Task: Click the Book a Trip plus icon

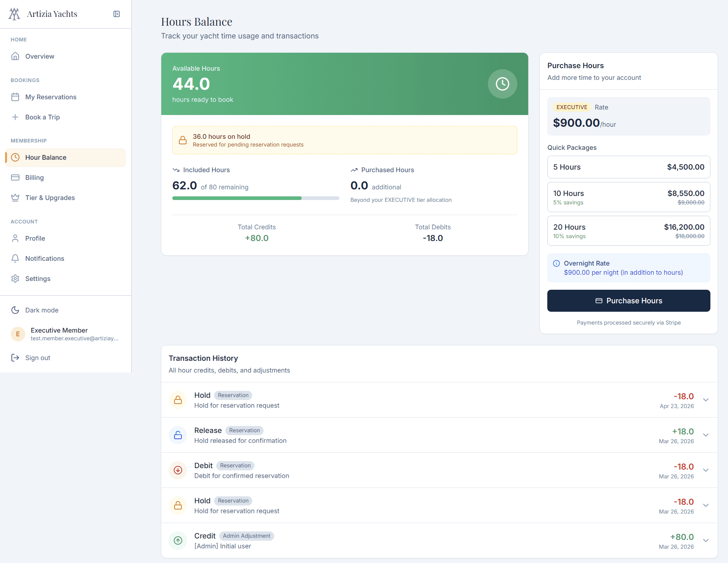Action: click(x=15, y=117)
